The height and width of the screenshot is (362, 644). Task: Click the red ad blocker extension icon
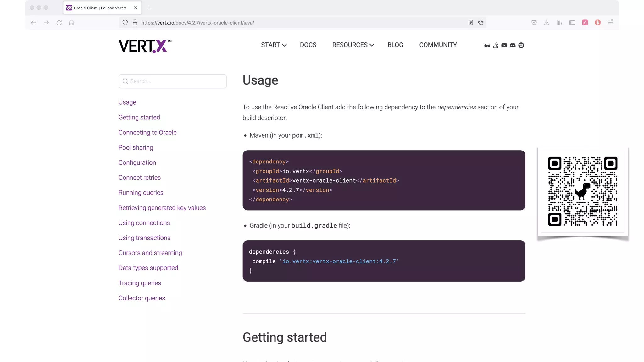point(598,23)
